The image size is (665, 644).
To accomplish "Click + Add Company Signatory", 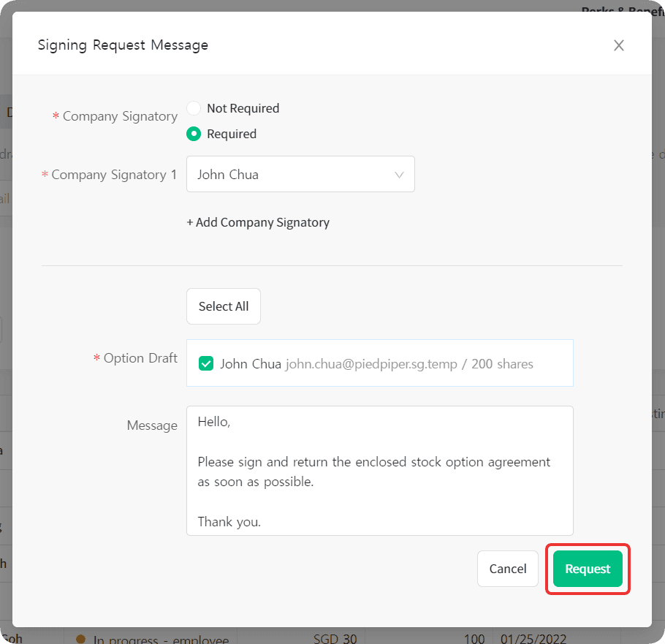I will coord(258,222).
